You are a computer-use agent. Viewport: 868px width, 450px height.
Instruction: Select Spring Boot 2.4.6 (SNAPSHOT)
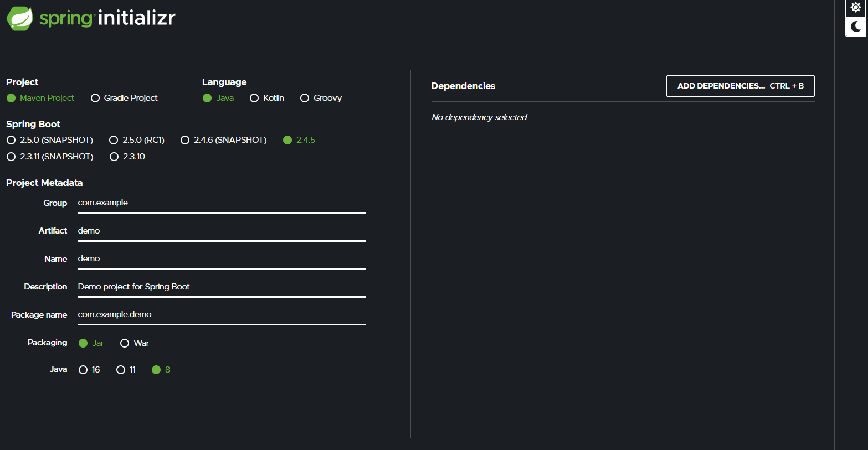coord(224,140)
